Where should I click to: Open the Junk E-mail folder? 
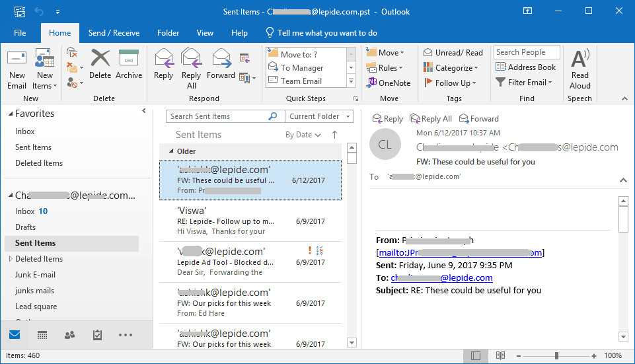35,275
